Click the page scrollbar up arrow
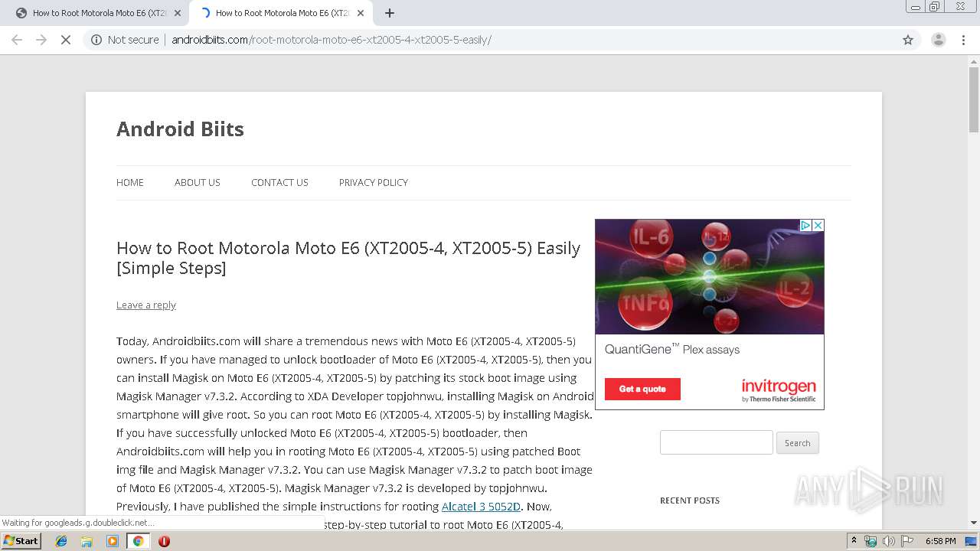 click(974, 63)
